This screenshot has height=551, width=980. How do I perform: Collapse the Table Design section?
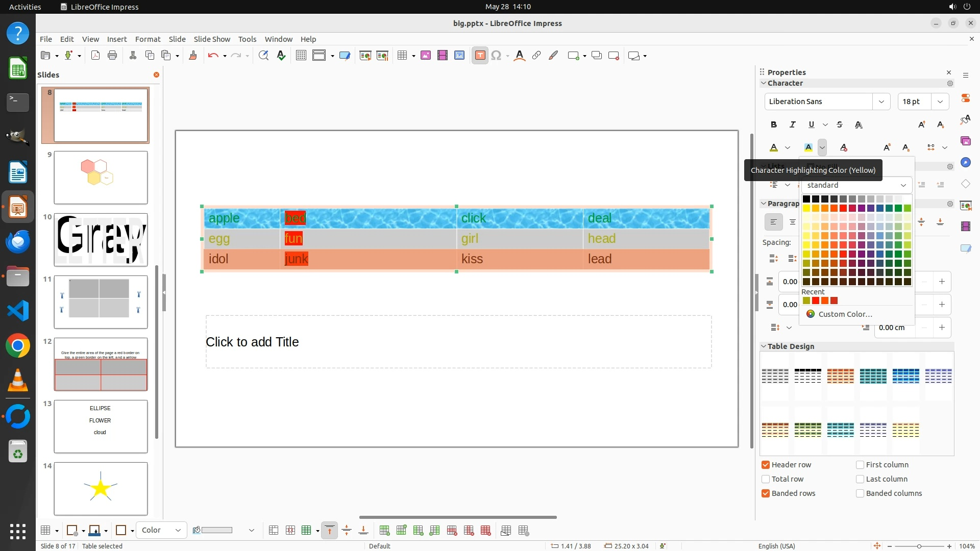[x=764, y=346]
